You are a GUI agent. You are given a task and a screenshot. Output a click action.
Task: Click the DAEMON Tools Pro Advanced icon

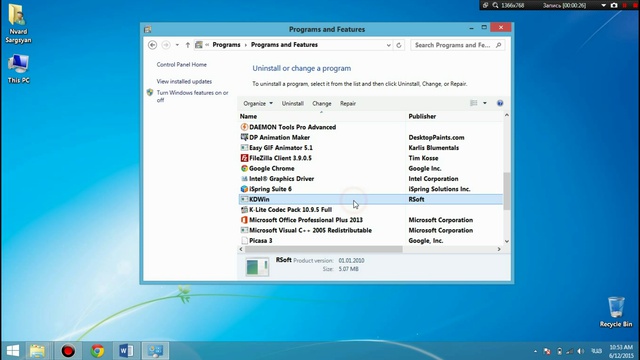pyautogui.click(x=244, y=127)
